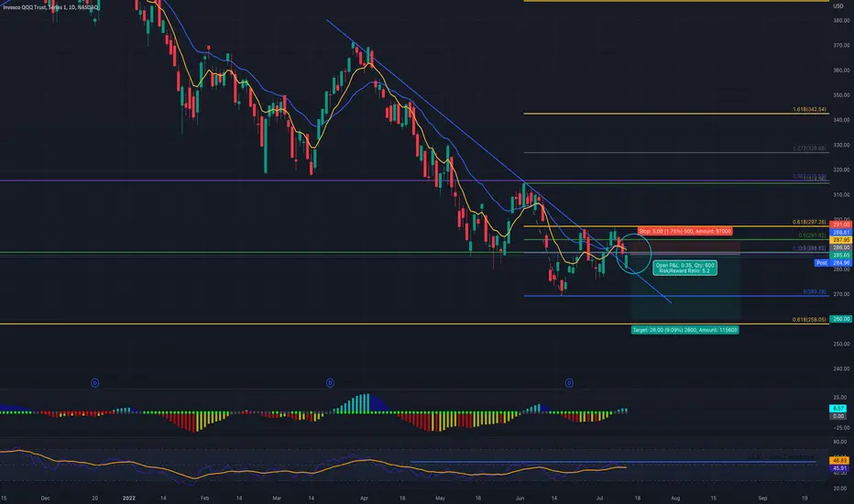Click the blue Post market label
Screen dimensions: 854x504
click(821, 263)
